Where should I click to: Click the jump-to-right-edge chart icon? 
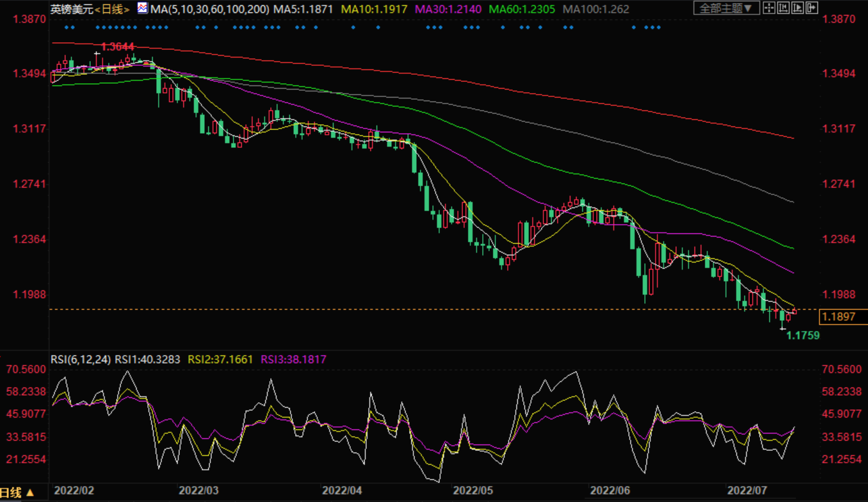(812, 8)
